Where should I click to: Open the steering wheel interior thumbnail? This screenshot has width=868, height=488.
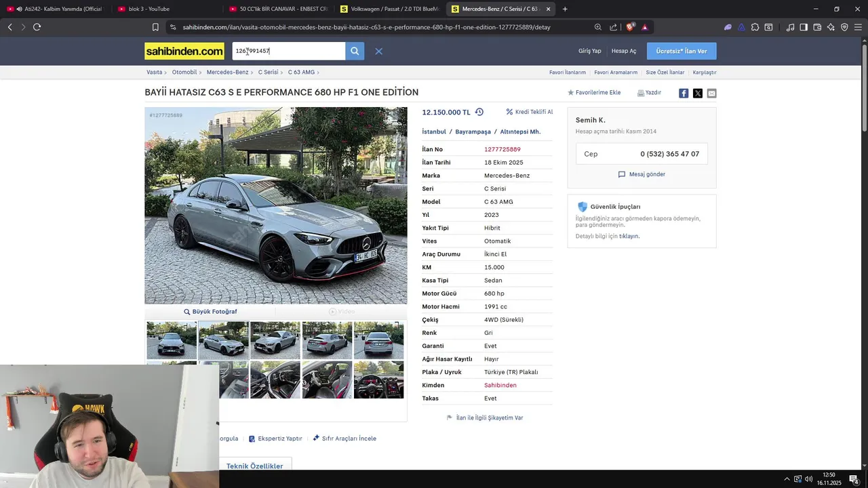click(378, 380)
